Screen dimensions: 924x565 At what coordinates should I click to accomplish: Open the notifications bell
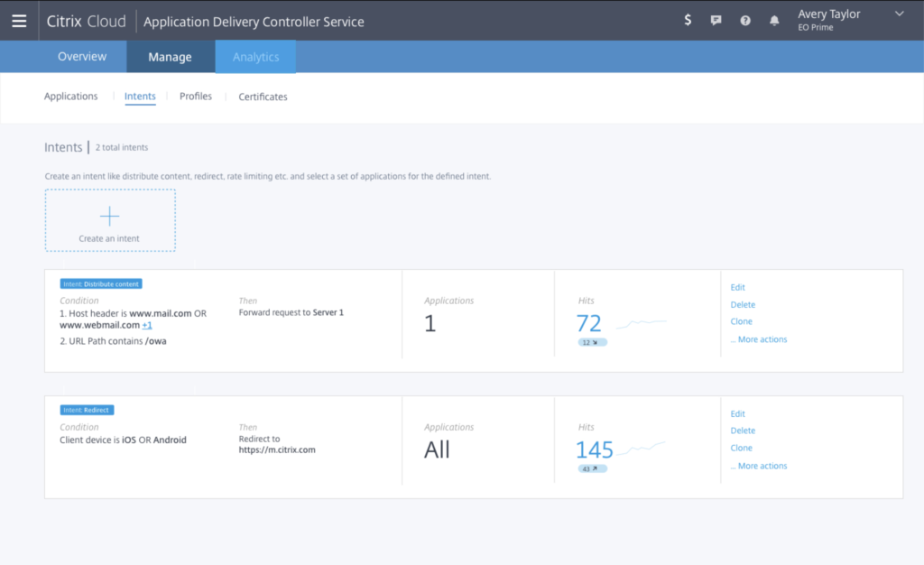[774, 21]
